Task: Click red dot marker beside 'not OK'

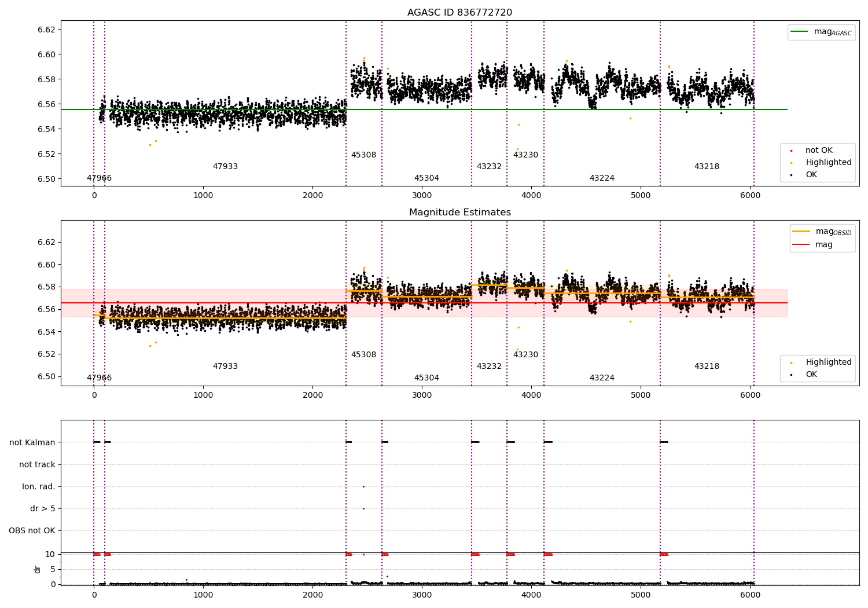Action: click(791, 151)
